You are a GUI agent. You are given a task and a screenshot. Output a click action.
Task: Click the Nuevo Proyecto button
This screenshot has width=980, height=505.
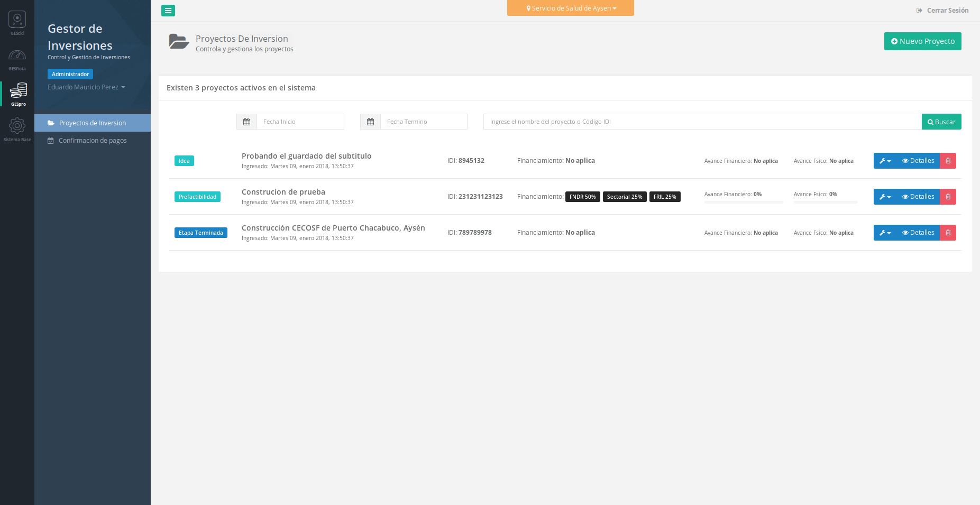point(922,41)
